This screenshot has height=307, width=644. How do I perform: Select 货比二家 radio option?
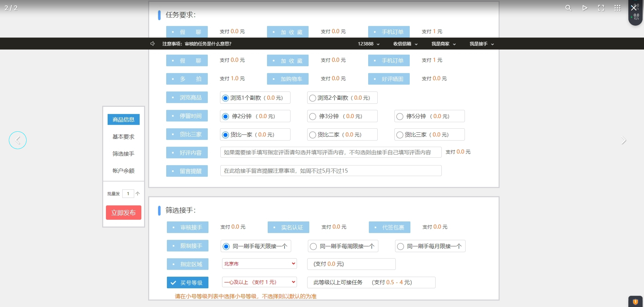tap(312, 135)
